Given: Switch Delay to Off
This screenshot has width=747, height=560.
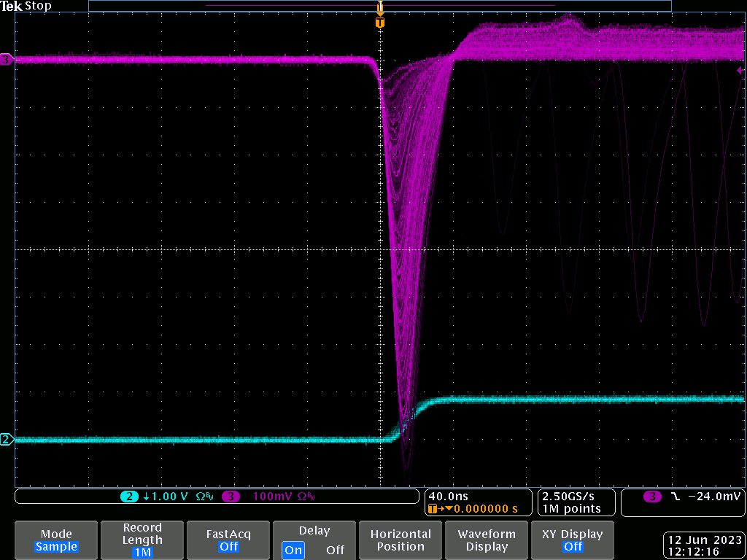Looking at the screenshot, I should [335, 550].
